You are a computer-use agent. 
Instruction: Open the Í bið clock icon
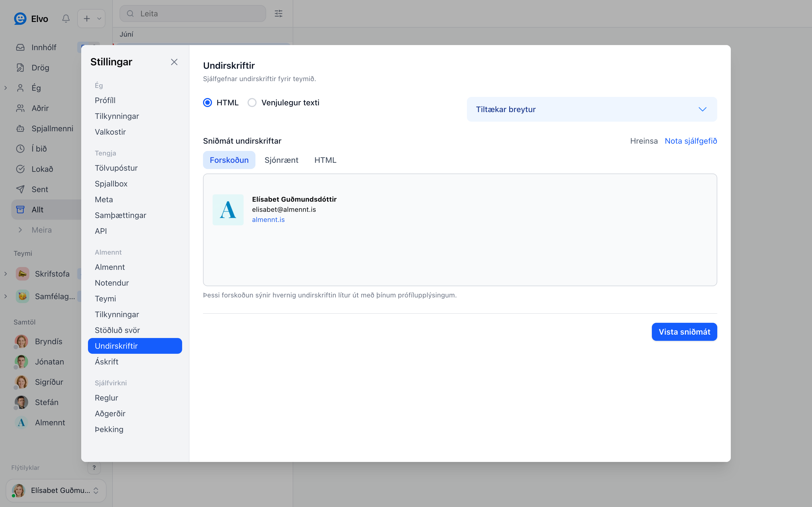(21, 148)
